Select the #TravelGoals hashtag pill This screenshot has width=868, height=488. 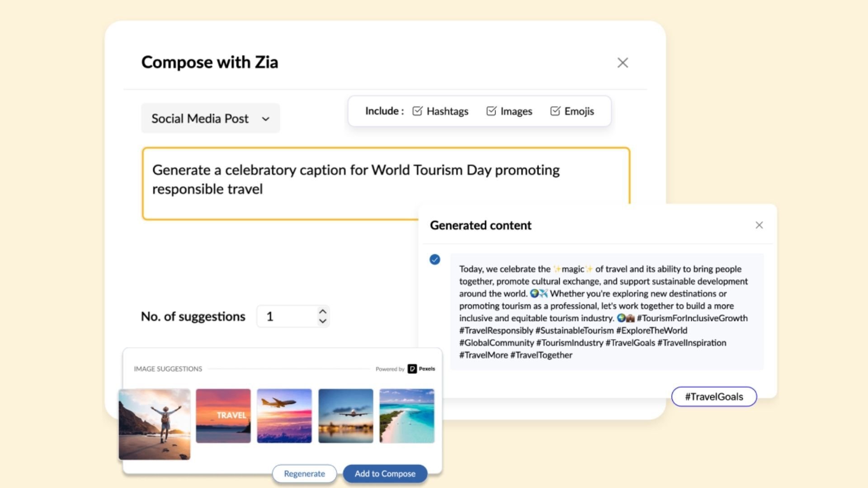point(714,397)
